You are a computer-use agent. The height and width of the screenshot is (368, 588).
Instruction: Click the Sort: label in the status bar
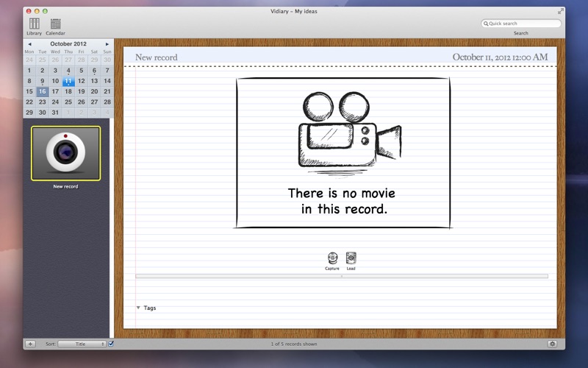pyautogui.click(x=51, y=344)
